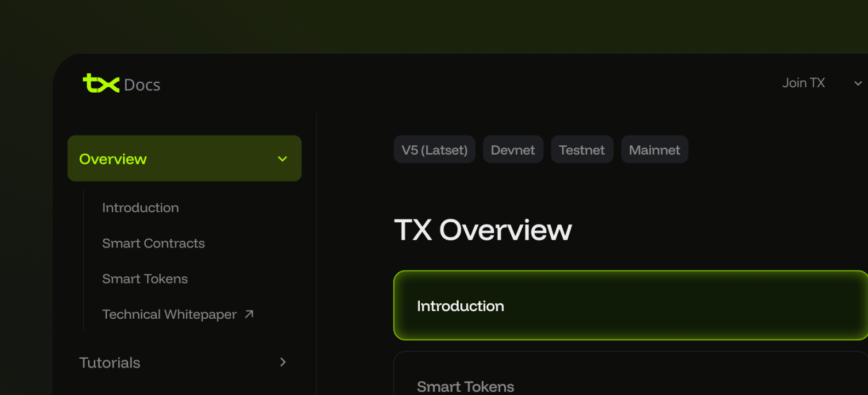The width and height of the screenshot is (868, 395).
Task: Click the Docs label beside the logo
Action: 142,85
